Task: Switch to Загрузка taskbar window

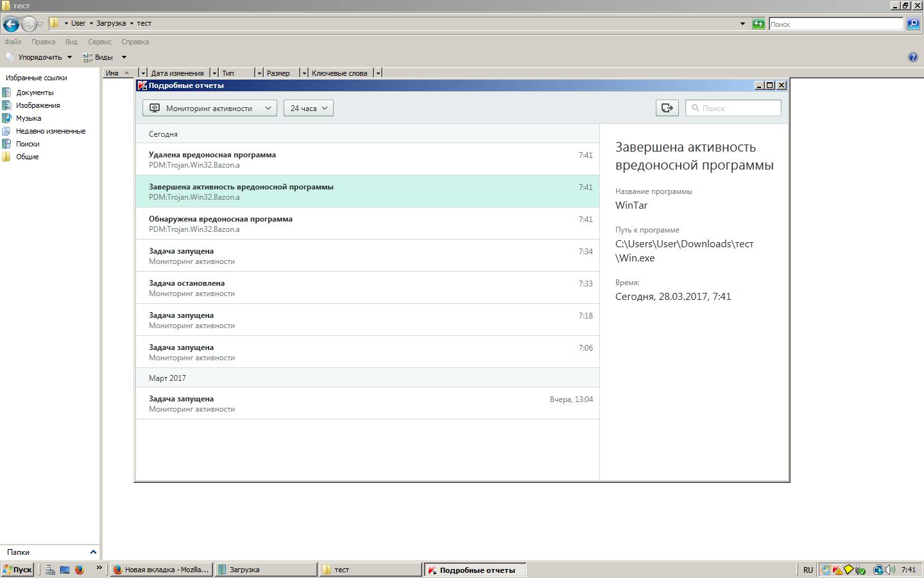Action: [x=265, y=570]
